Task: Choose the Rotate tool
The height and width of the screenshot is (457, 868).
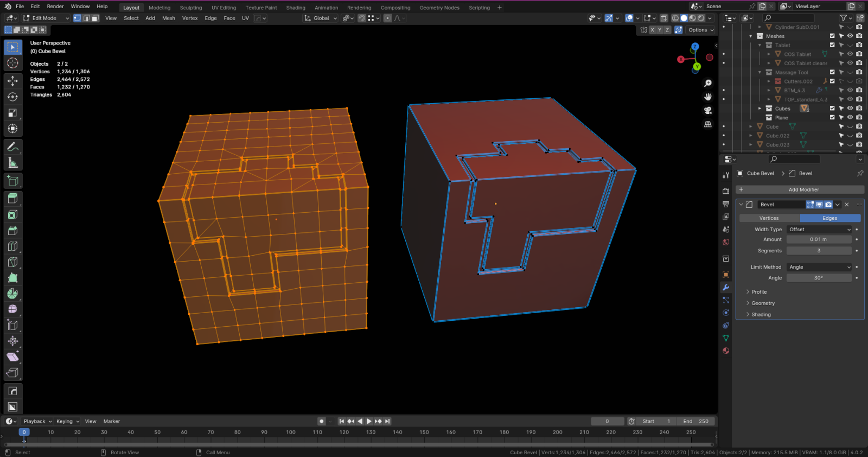Action: pos(13,97)
